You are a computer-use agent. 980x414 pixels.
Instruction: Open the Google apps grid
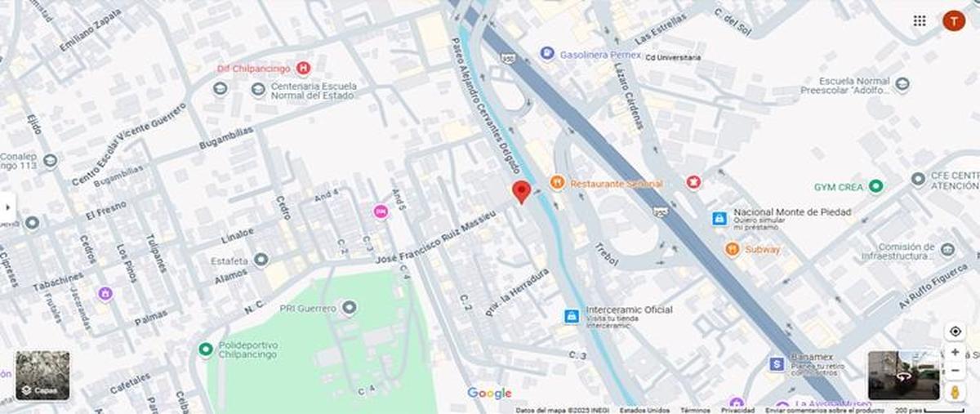pos(920,20)
